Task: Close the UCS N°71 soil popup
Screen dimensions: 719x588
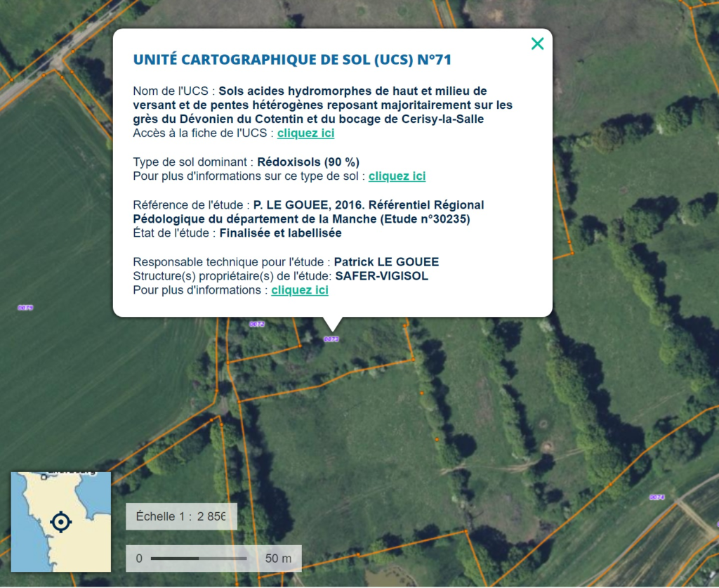Action: click(537, 44)
